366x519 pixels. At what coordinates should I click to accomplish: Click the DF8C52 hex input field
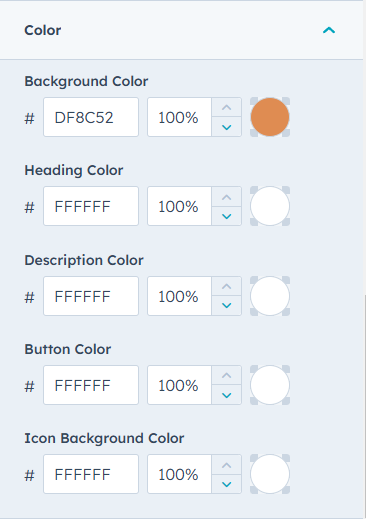point(91,117)
